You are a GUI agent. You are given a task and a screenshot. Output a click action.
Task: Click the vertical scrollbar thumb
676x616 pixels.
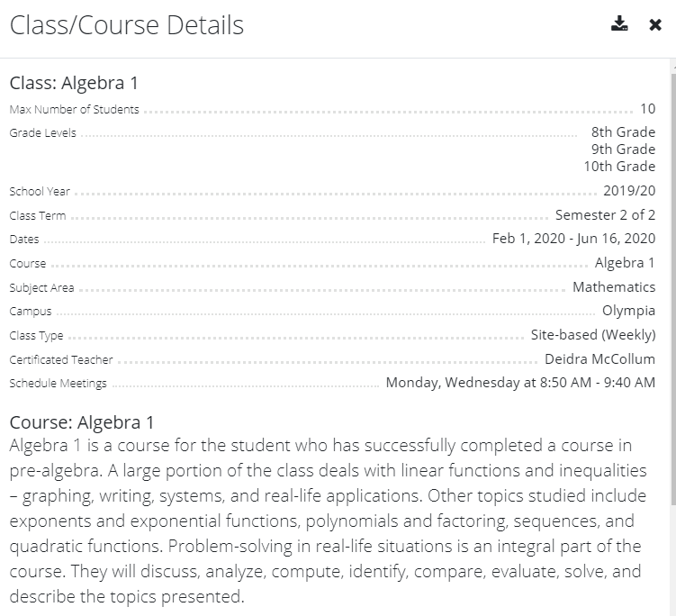(673, 289)
